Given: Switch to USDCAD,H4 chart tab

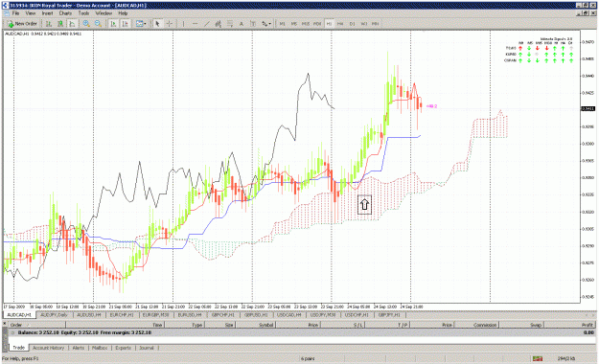Looking at the screenshot, I should (289, 315).
